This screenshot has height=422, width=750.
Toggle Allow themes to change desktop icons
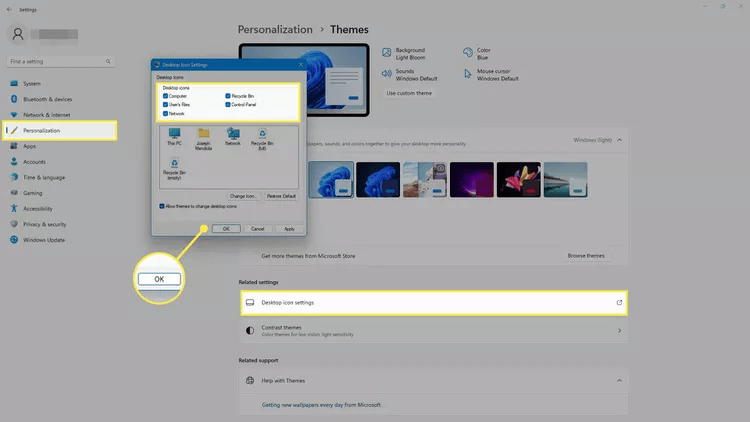point(162,206)
